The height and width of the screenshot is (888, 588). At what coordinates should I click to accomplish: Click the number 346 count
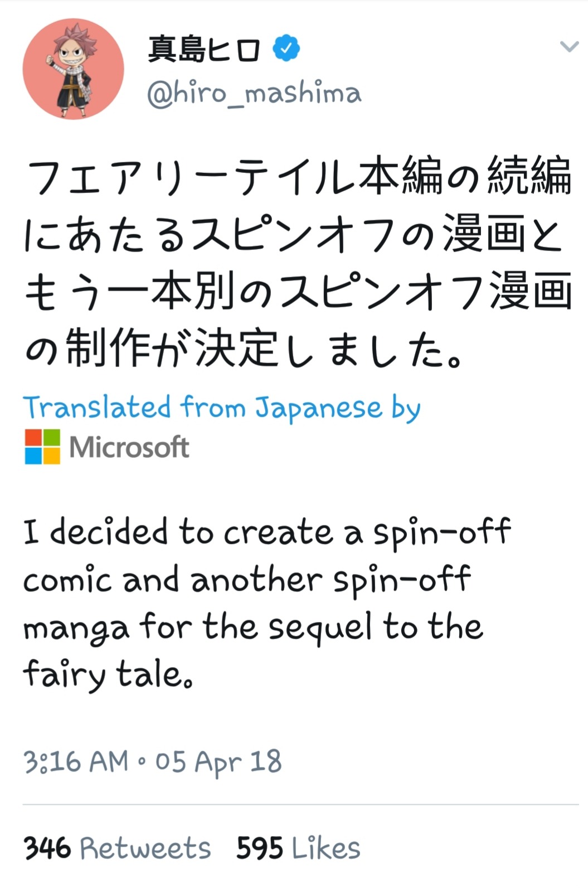point(47,848)
